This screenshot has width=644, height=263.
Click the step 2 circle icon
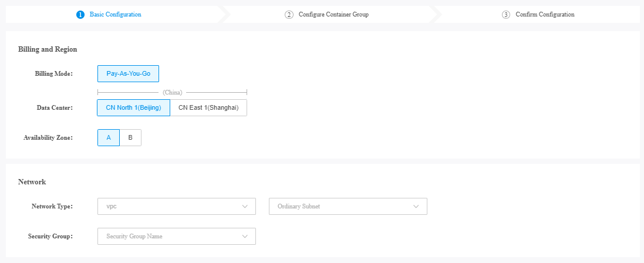(x=289, y=15)
